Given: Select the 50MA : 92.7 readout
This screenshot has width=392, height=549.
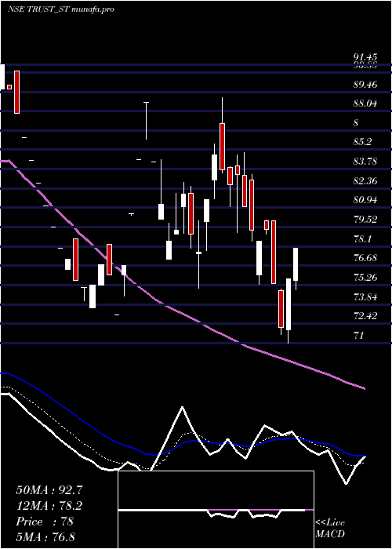Looking at the screenshot, I should tap(49, 490).
